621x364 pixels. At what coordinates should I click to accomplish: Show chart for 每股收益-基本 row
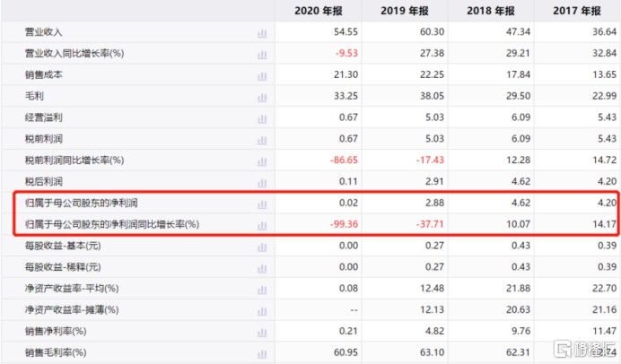tap(262, 246)
